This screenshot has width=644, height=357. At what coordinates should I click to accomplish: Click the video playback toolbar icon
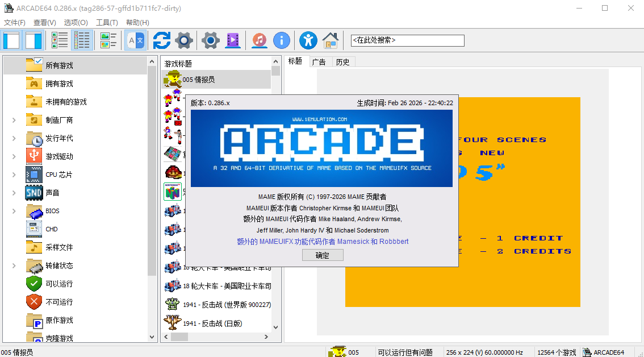click(233, 40)
